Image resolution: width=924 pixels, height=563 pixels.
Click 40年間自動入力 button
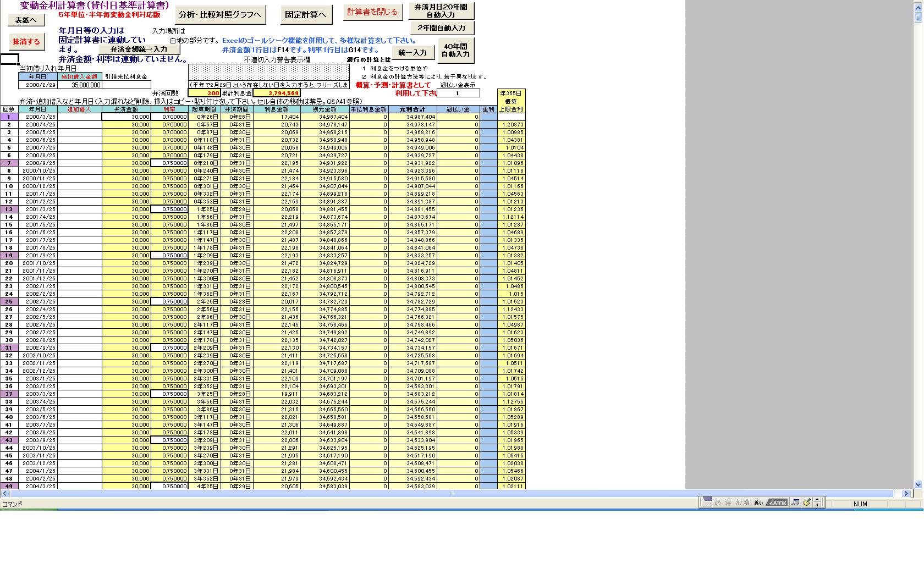click(x=455, y=50)
